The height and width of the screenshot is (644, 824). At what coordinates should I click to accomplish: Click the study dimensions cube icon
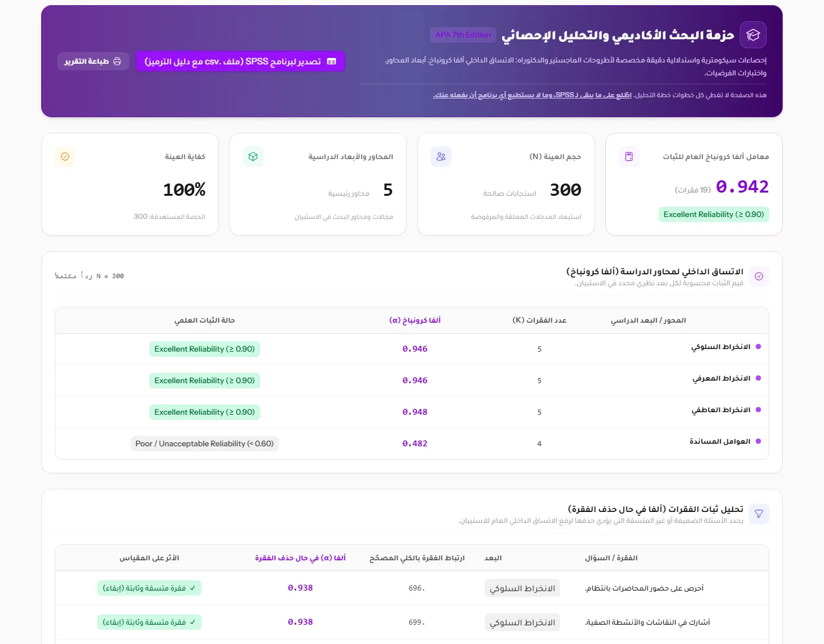pyautogui.click(x=253, y=156)
